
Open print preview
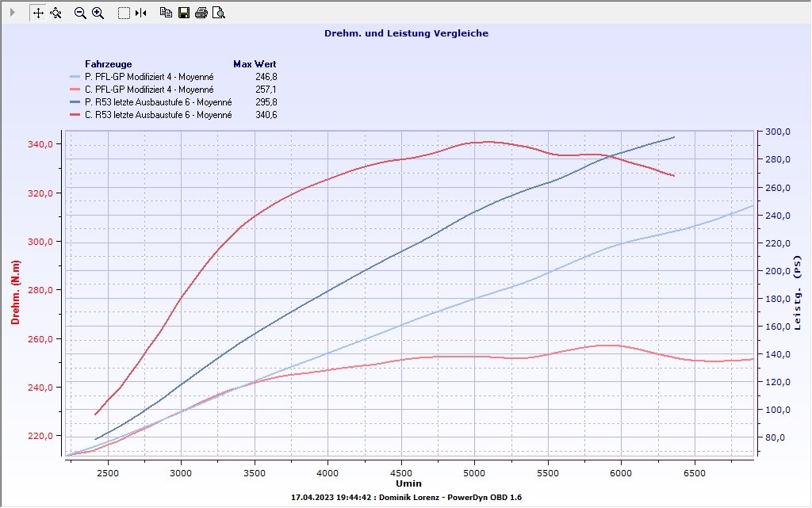click(219, 13)
